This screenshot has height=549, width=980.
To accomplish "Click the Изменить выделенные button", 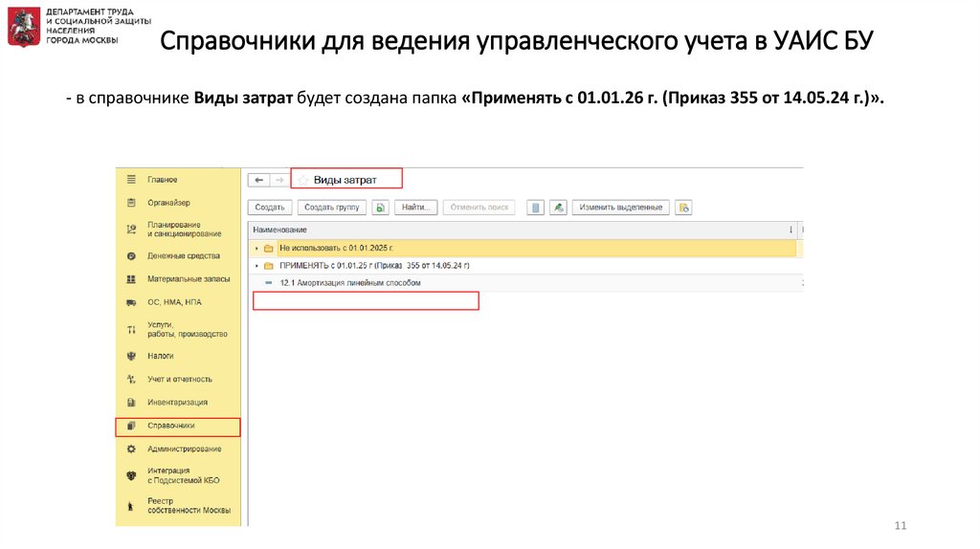I will coord(620,208).
